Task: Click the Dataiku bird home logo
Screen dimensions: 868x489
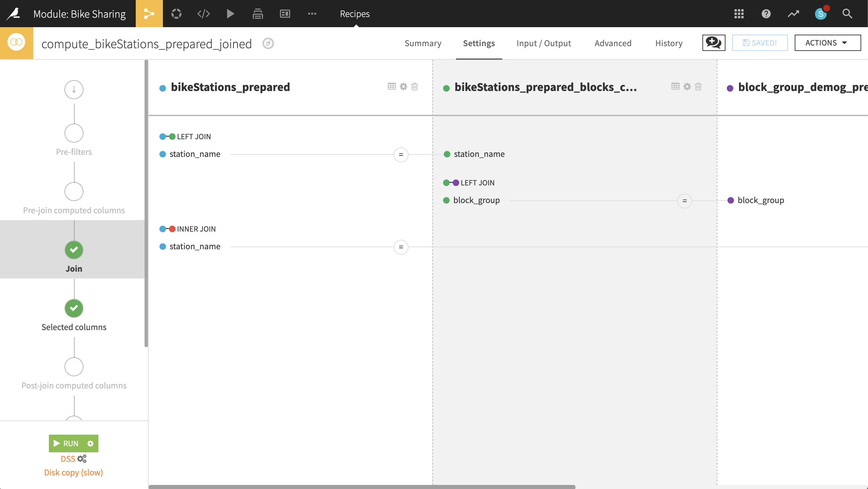Action: (x=14, y=14)
